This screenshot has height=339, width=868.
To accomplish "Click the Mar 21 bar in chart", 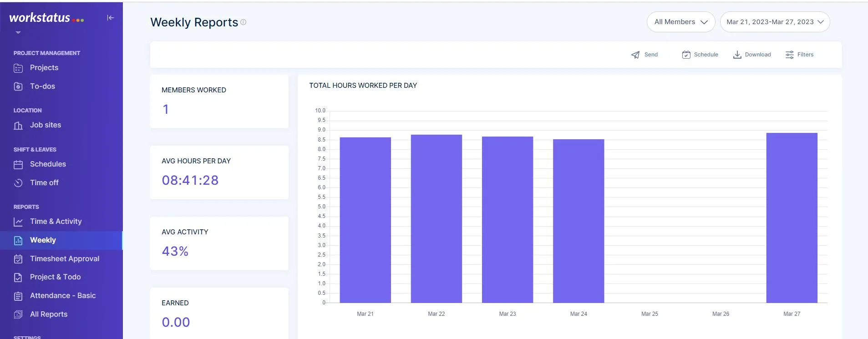I will [x=365, y=220].
